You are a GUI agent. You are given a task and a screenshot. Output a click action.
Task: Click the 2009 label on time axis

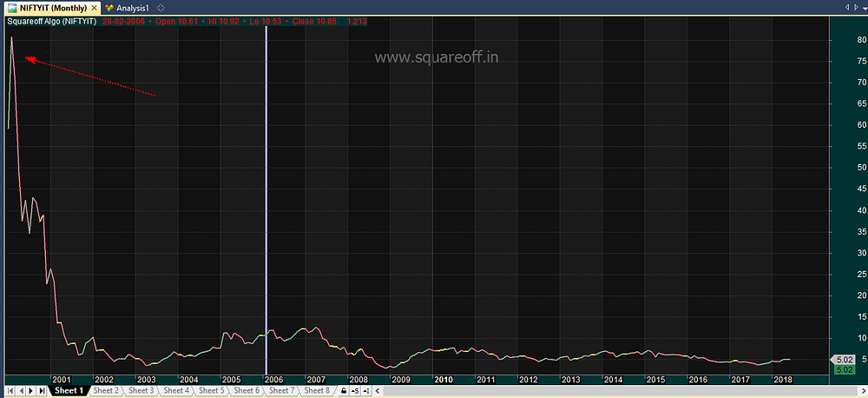(x=401, y=380)
